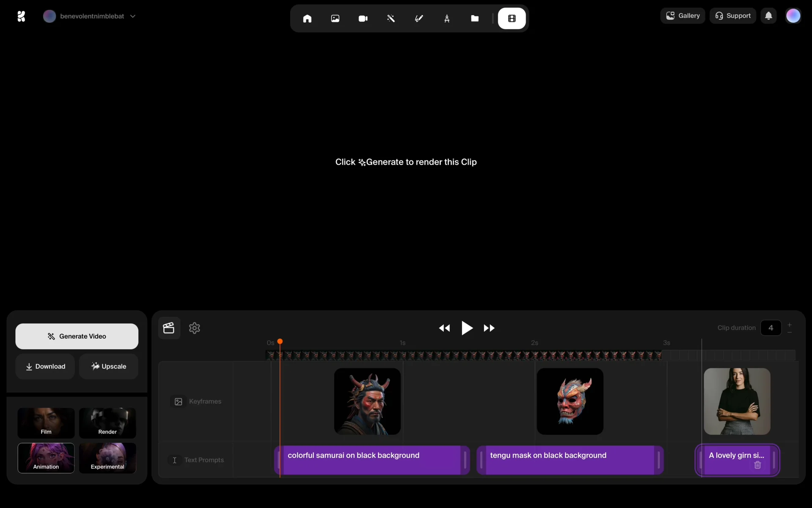Image resolution: width=812 pixels, height=508 pixels.
Task: Click the film strip storyboard icon
Action: coord(512,19)
